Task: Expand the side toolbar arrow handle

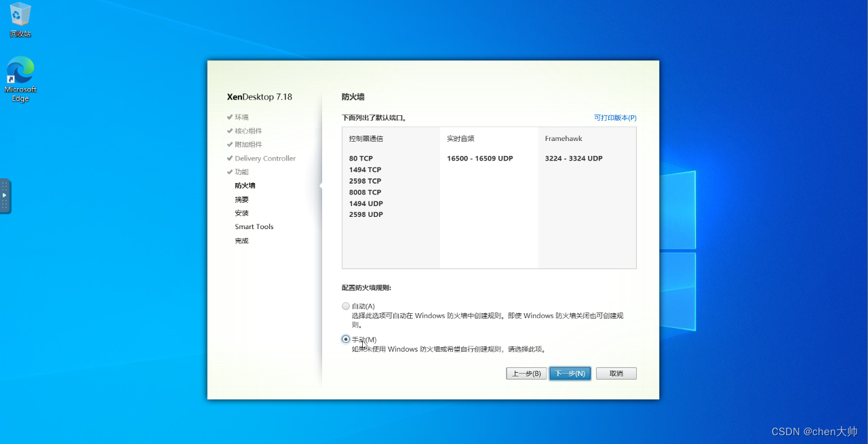Action: tap(5, 195)
